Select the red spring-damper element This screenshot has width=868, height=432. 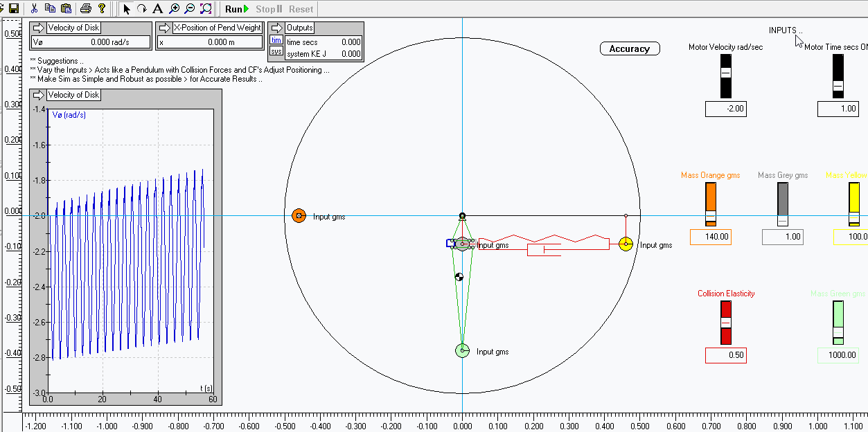pyautogui.click(x=544, y=244)
